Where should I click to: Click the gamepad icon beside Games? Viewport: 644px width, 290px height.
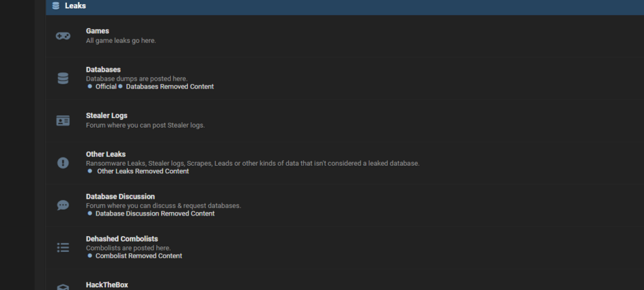(x=63, y=36)
